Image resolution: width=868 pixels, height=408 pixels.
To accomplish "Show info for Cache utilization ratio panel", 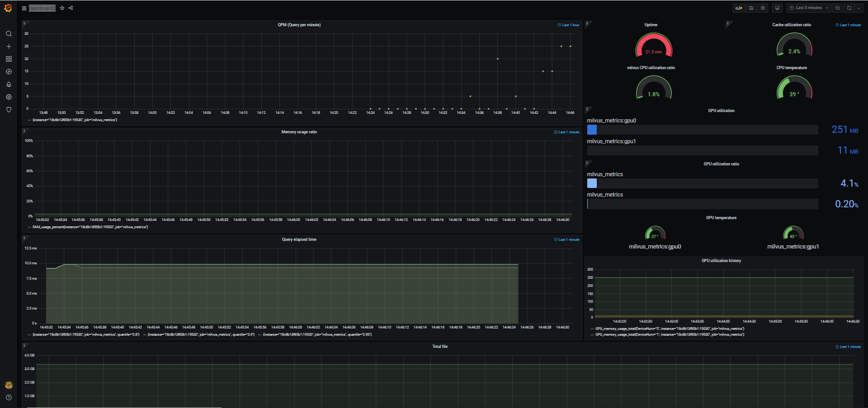I will (728, 23).
